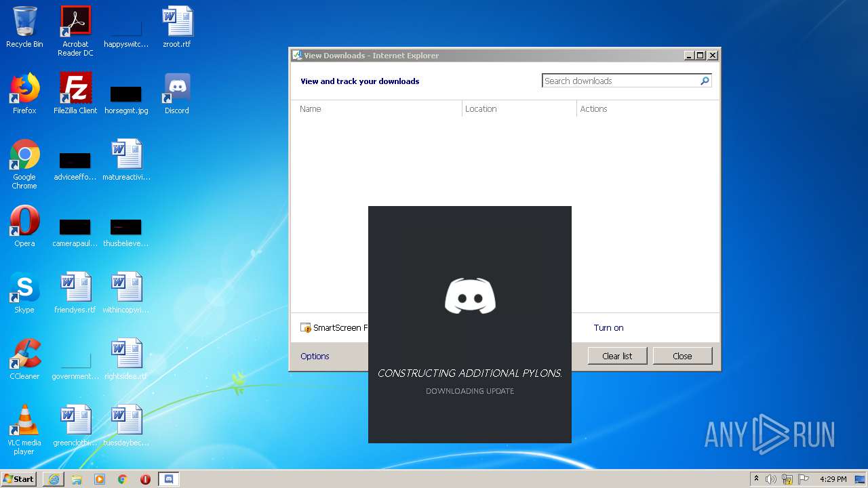Click the Start button

(x=18, y=479)
